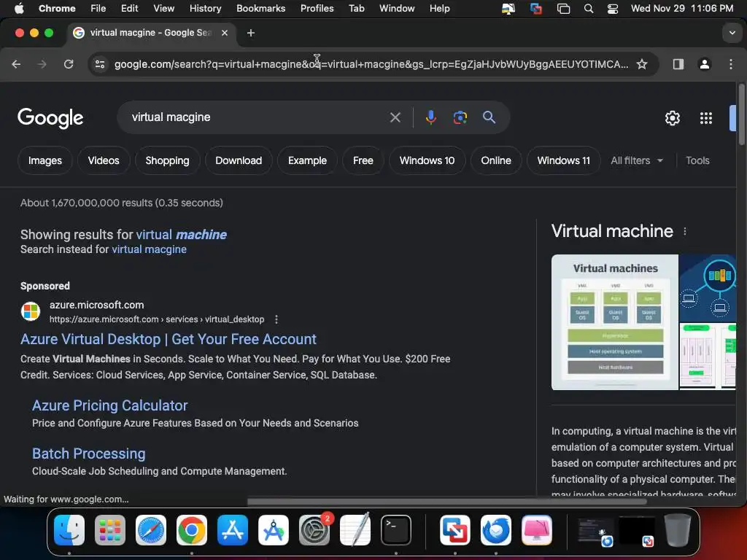This screenshot has height=560, width=747.
Task: Click the clock in the menu bar
Action: click(x=682, y=9)
